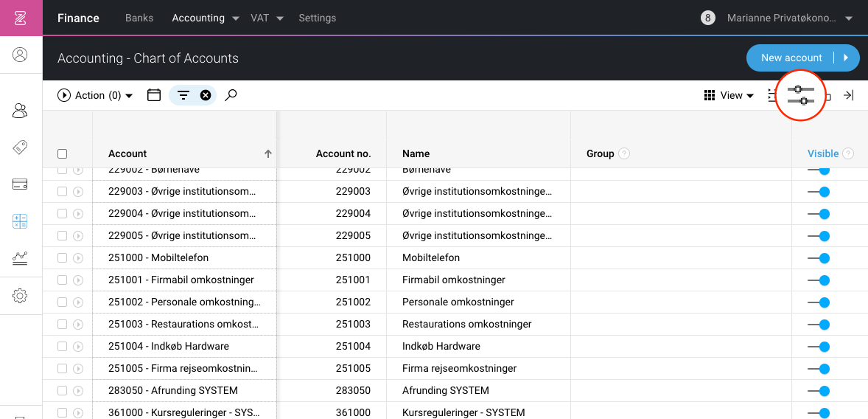Check the box for 251002 Personale omkostninger

[x=63, y=302]
